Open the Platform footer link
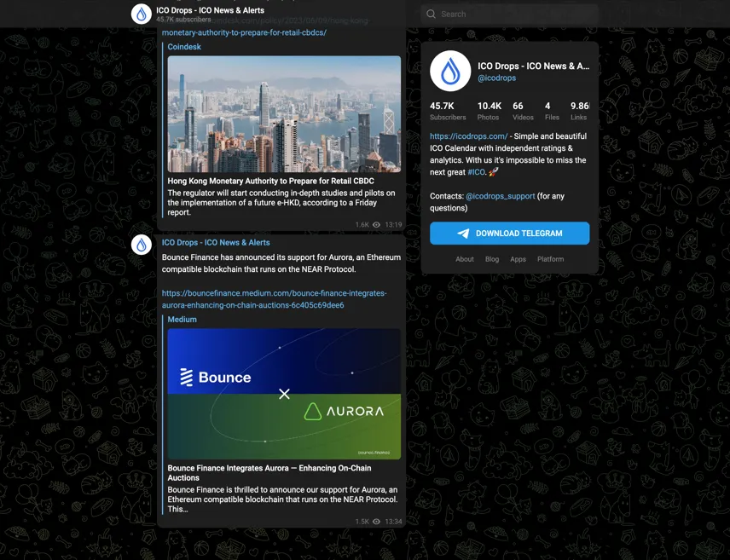The height and width of the screenshot is (560, 730). [550, 259]
